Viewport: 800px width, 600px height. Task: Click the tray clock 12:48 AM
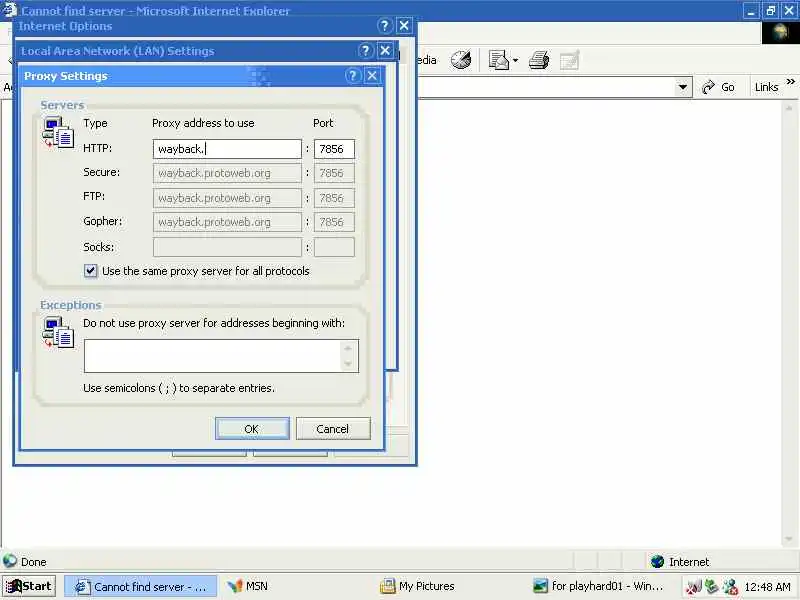pos(768,587)
